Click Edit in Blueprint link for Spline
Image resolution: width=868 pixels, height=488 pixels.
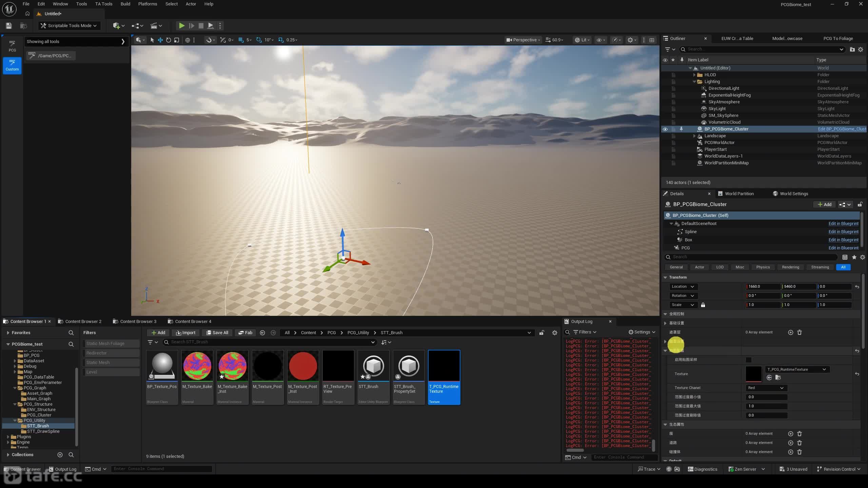point(843,232)
